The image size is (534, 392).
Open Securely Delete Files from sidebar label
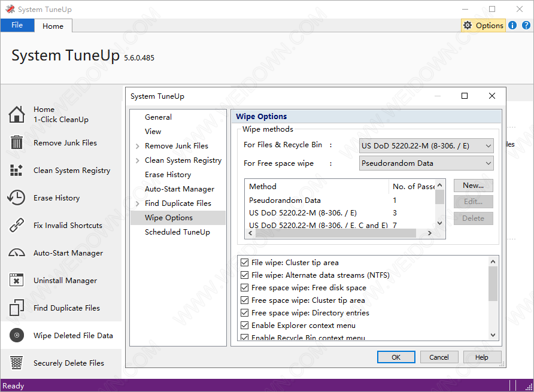pos(68,363)
